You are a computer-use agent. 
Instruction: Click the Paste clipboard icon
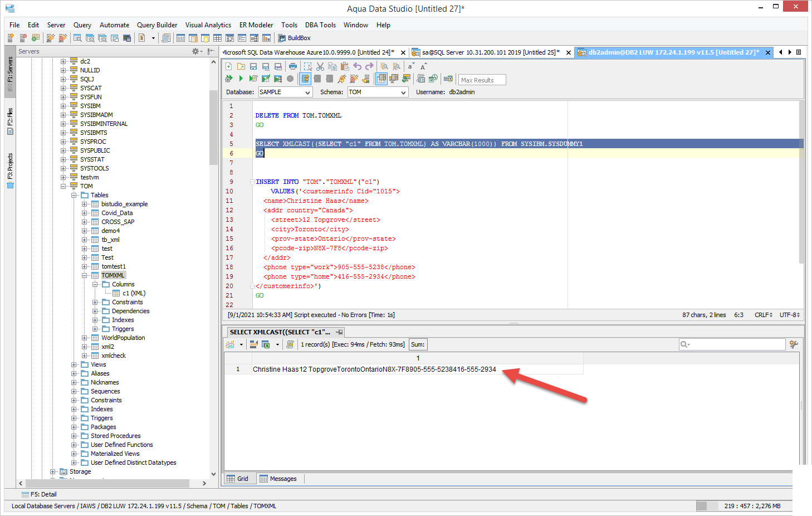coord(345,66)
